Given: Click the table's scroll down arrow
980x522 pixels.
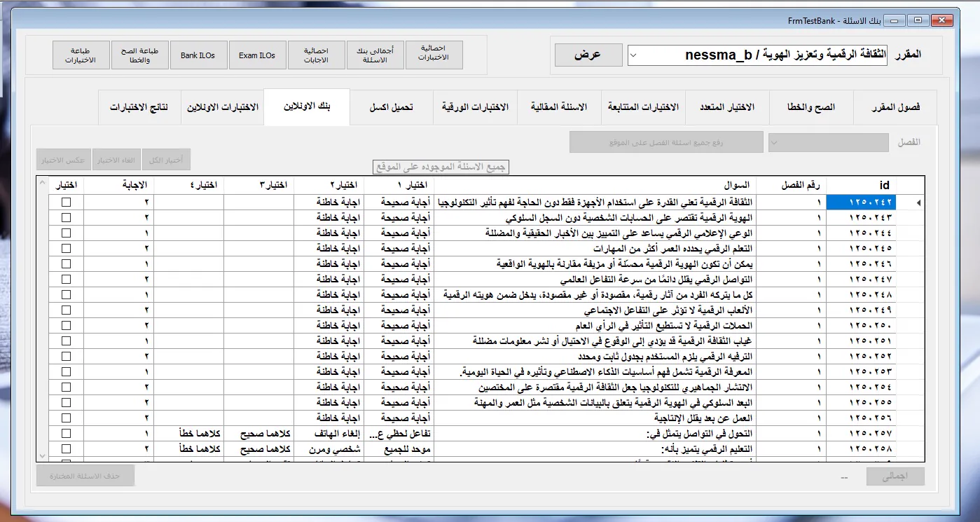Looking at the screenshot, I should point(42,455).
